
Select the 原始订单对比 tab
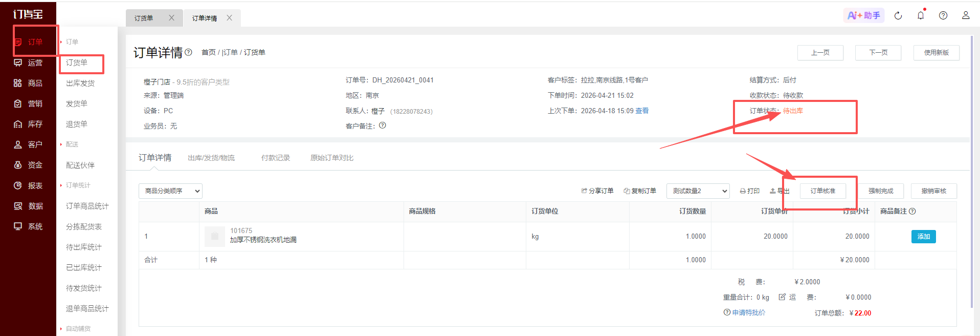(332, 158)
